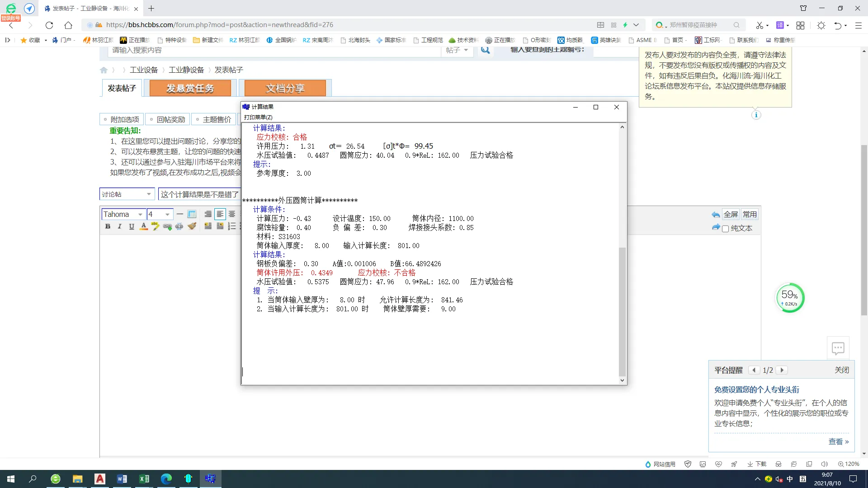Image resolution: width=868 pixels, height=488 pixels.
Task: Insert a hyperlink with the chain-plus icon
Action: click(x=167, y=226)
